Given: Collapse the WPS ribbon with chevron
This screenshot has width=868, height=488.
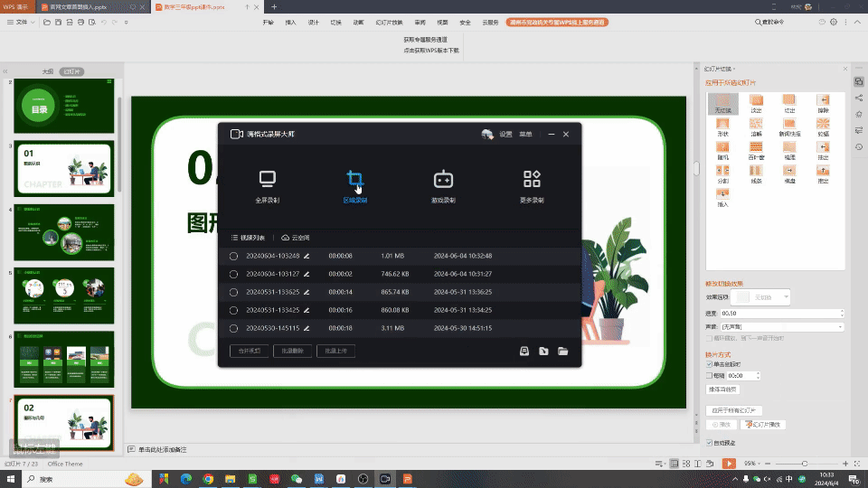Looking at the screenshot, I should [857, 22].
